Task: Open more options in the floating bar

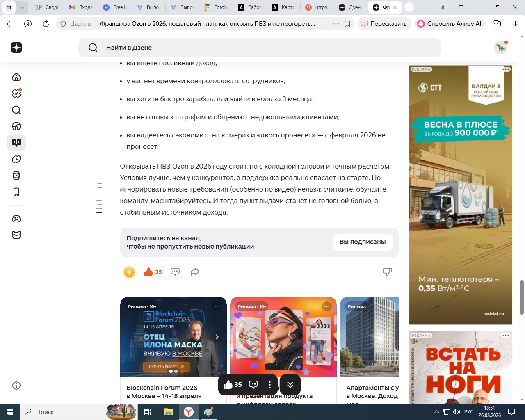Action: click(269, 385)
